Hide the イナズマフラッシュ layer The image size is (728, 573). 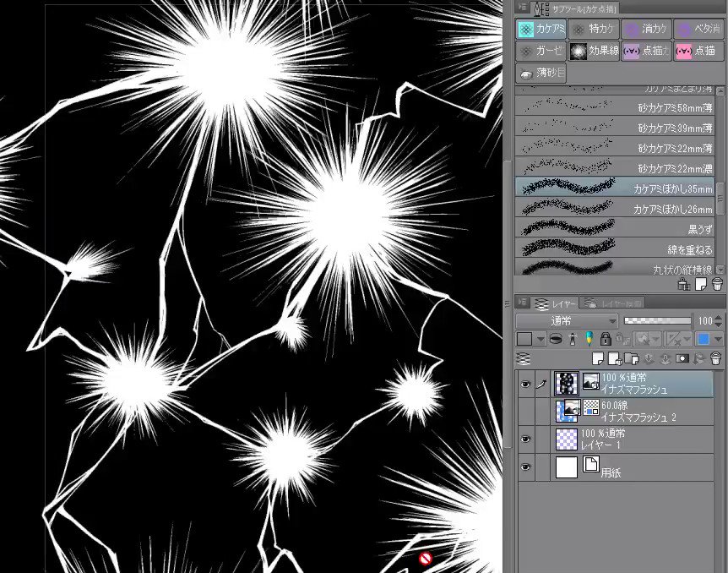(x=525, y=384)
